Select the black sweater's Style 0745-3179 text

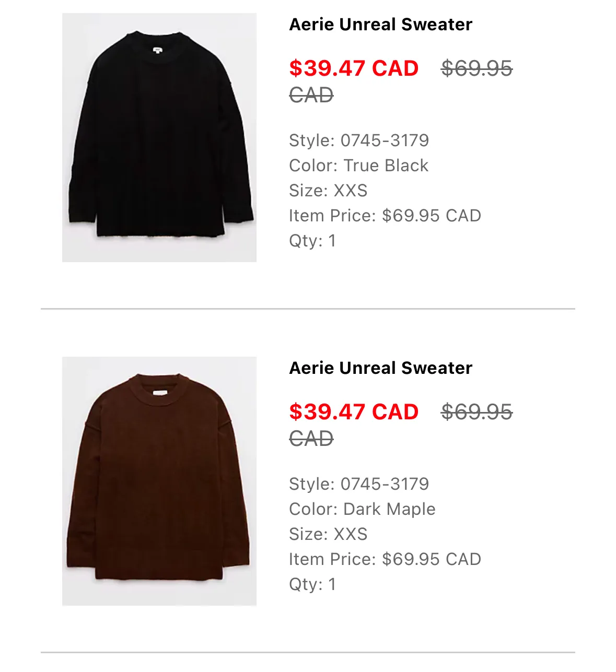click(x=359, y=140)
